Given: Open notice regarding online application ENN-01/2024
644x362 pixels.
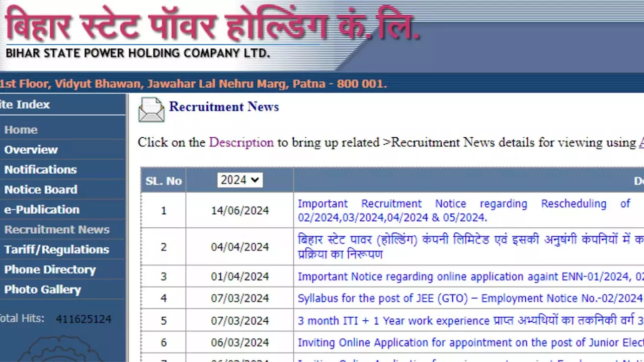Looking at the screenshot, I should [x=470, y=277].
